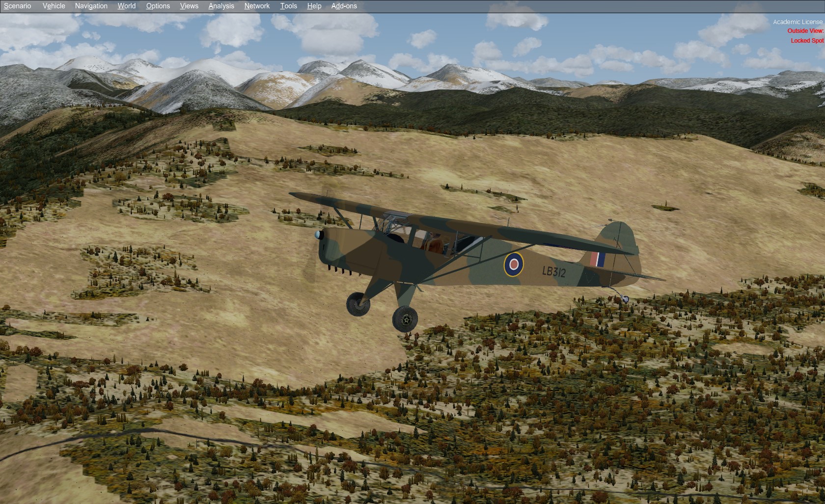Open the Views menu

click(x=189, y=6)
